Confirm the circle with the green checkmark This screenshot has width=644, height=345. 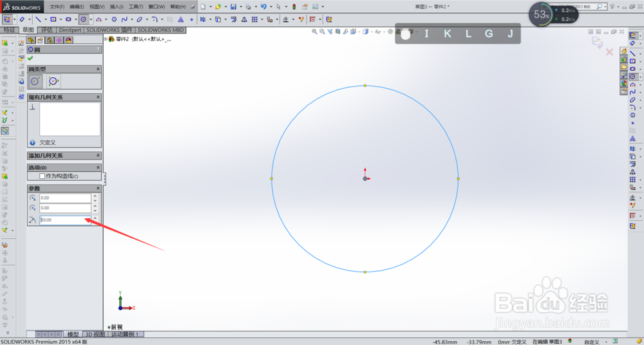tap(30, 59)
